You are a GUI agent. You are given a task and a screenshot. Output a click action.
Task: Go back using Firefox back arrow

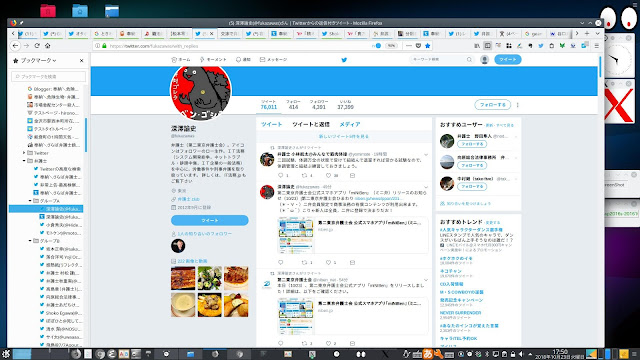click(x=16, y=46)
